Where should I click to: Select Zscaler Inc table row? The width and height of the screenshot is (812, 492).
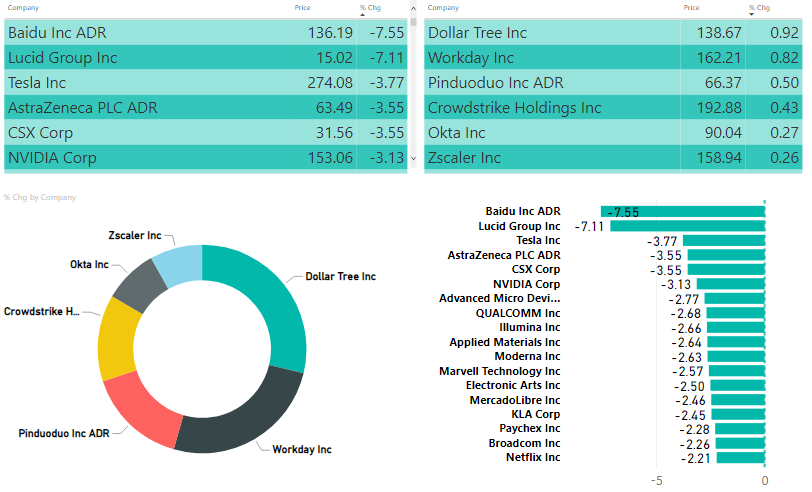[613, 158]
